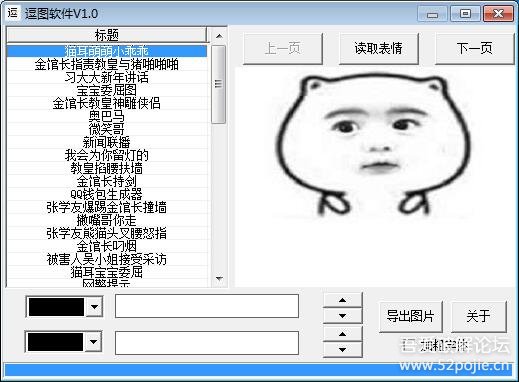
Task: Open the 关于 about dialog
Action: pyautogui.click(x=478, y=316)
